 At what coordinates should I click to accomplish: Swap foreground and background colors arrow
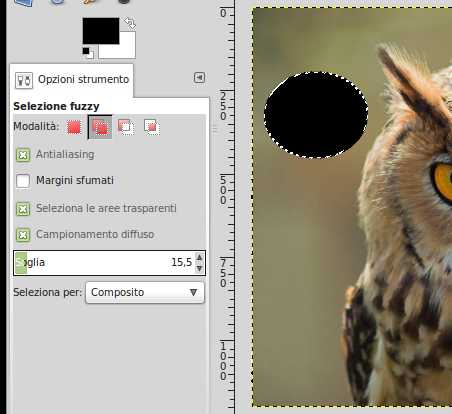[x=130, y=23]
